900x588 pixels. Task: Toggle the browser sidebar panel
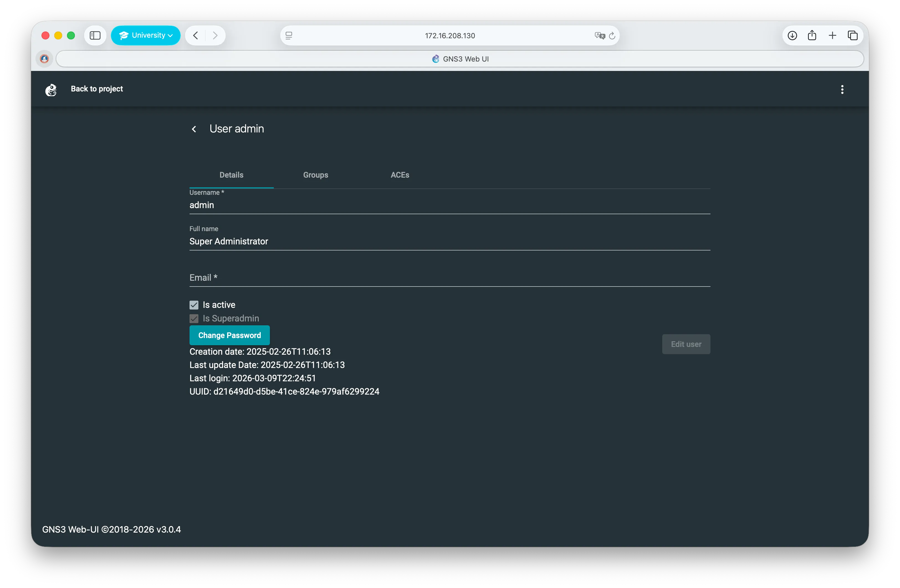[x=95, y=35]
